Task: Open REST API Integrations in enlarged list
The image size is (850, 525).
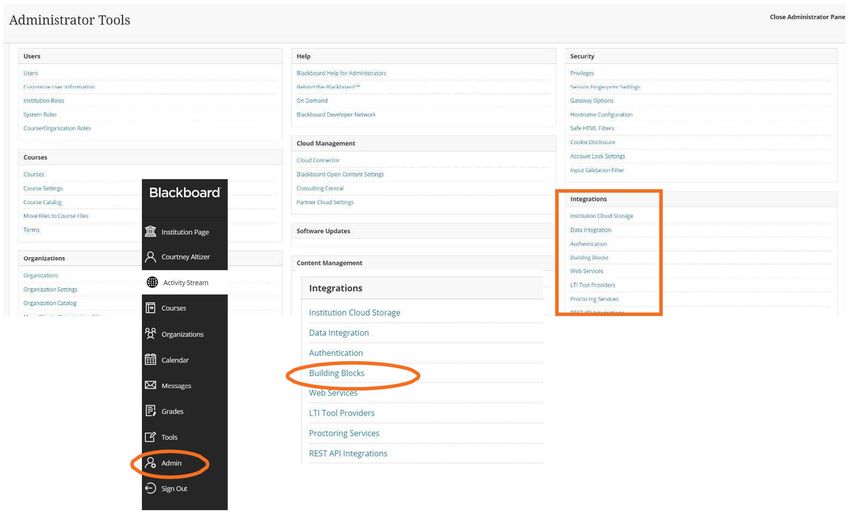Action: click(x=348, y=453)
